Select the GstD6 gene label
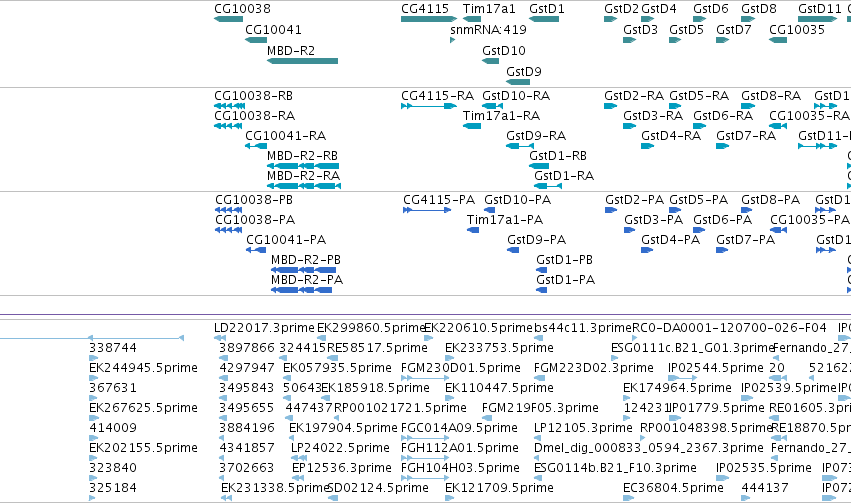 [710, 9]
